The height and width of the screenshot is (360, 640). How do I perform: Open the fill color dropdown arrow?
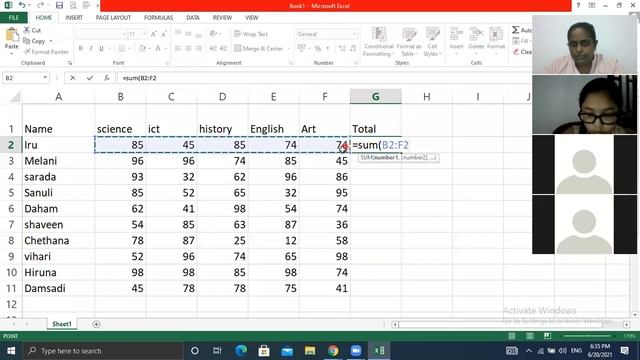coord(149,49)
